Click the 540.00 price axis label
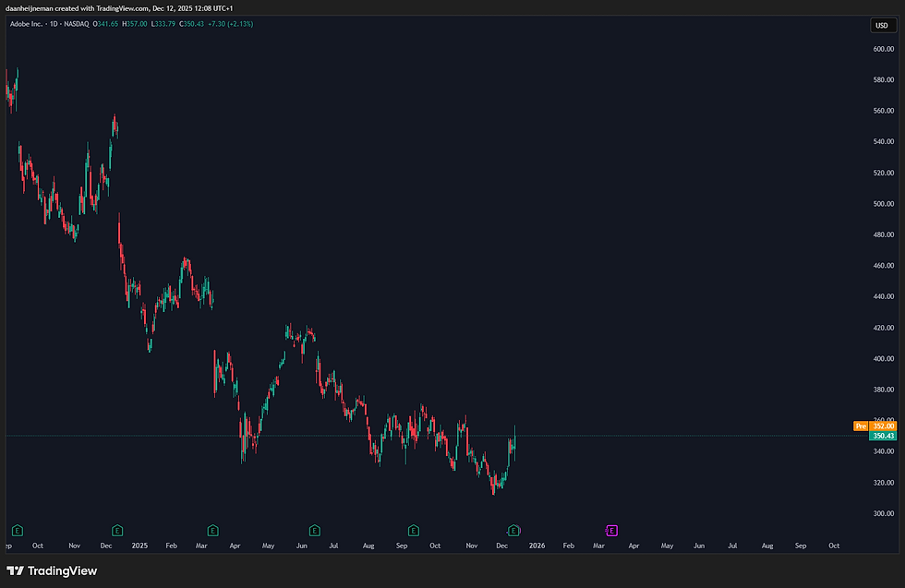The height and width of the screenshot is (588, 905). coord(883,141)
